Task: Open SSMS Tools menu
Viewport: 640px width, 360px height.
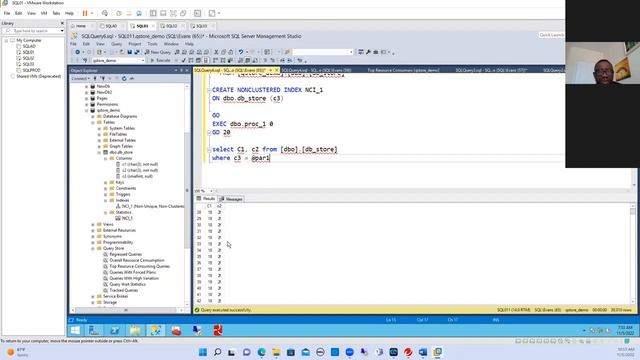Action: click(x=152, y=44)
